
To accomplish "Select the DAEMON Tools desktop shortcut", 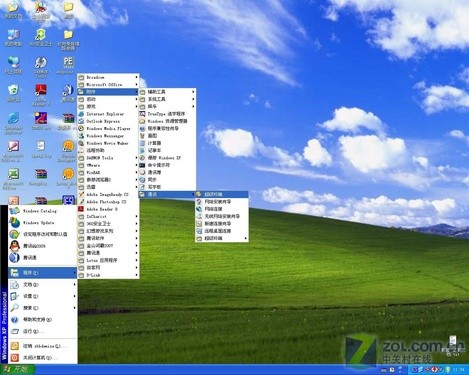I will pyautogui.click(x=41, y=67).
